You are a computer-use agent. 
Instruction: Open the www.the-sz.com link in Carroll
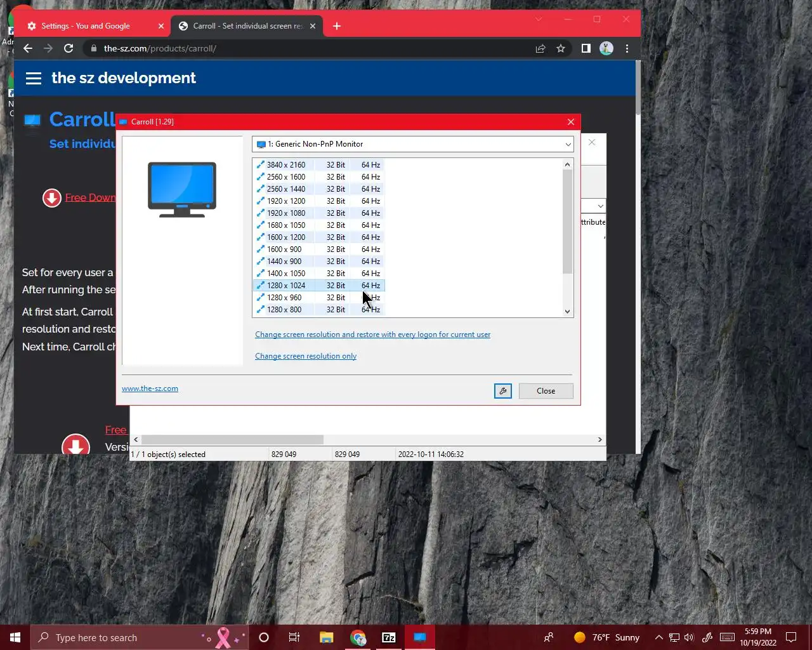150,388
